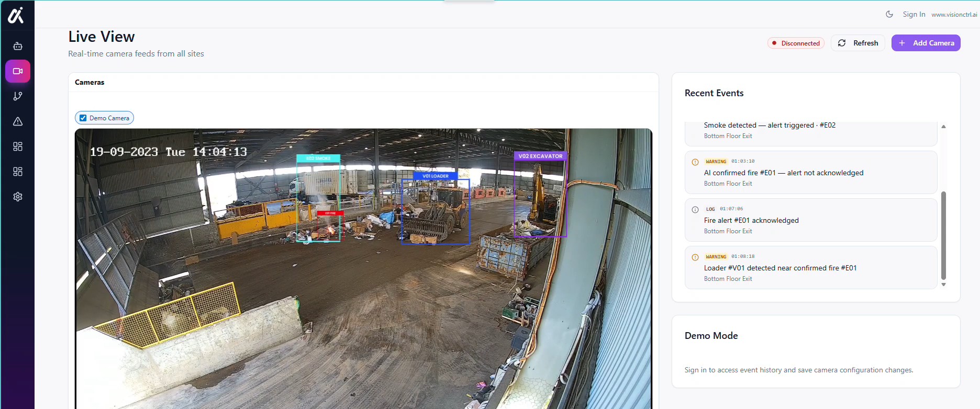The height and width of the screenshot is (409, 980).
Task: Click the Sign In link
Action: click(x=914, y=14)
